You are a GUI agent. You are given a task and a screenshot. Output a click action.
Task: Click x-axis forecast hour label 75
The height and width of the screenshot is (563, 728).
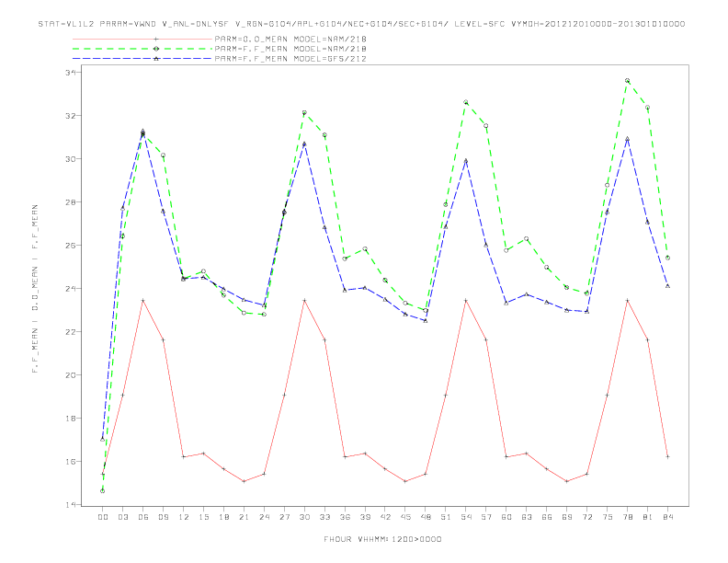[x=608, y=517]
